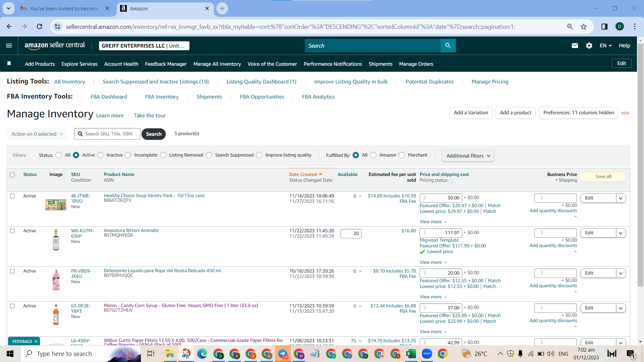Image resolution: width=644 pixels, height=362 pixels.
Task: Open Manage Orders in the nav bar
Action: click(x=416, y=64)
